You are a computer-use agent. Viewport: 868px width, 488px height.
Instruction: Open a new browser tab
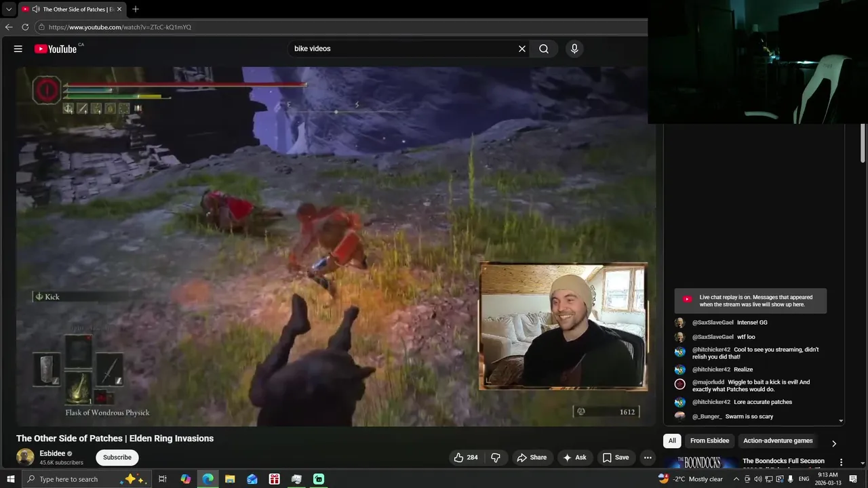click(136, 9)
